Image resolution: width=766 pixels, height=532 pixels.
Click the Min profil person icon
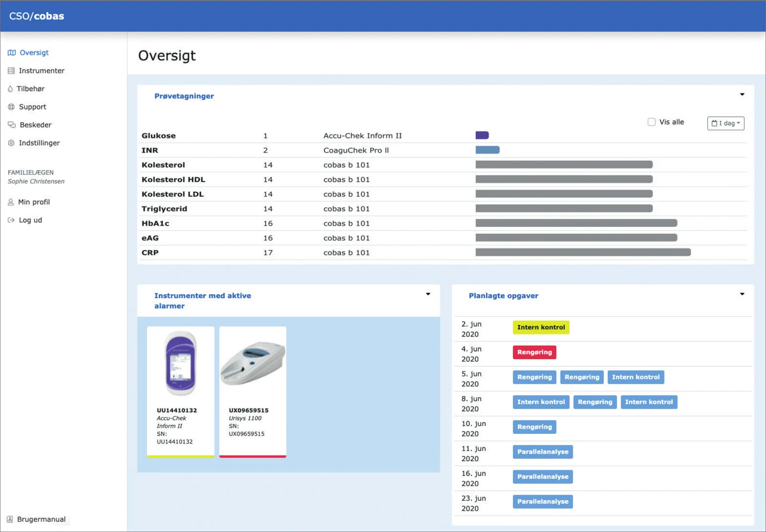tap(11, 202)
